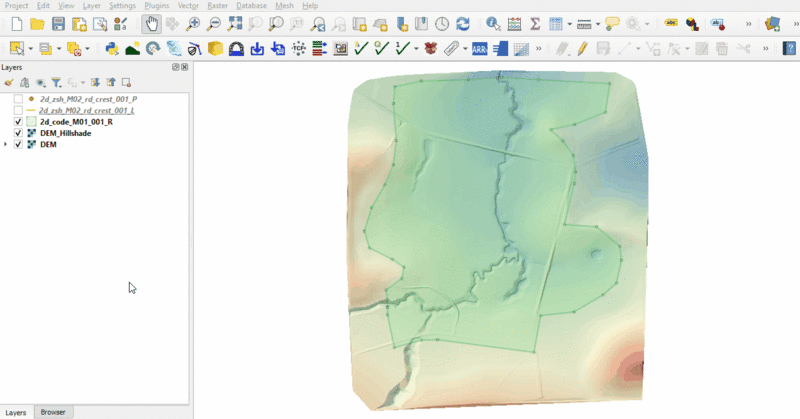Open the Filter Legend dropdown in Layers panel

pos(58,83)
